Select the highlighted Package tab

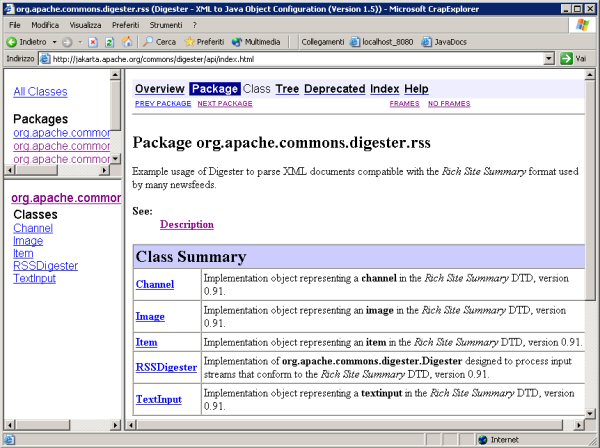point(215,89)
